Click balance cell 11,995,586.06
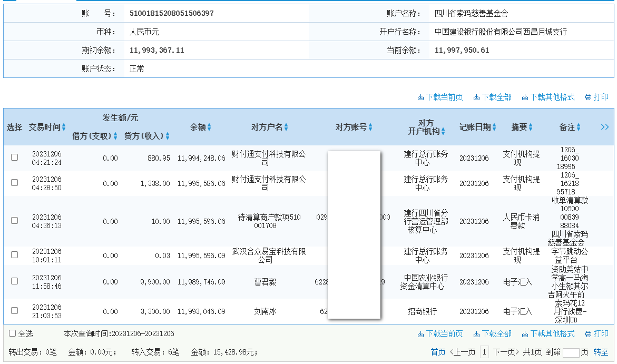This screenshot has height=364, width=617. point(201,183)
